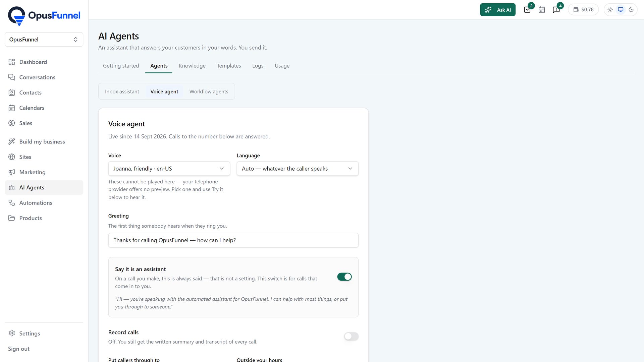Enable the Record calls switch
The height and width of the screenshot is (362, 644).
click(351, 336)
